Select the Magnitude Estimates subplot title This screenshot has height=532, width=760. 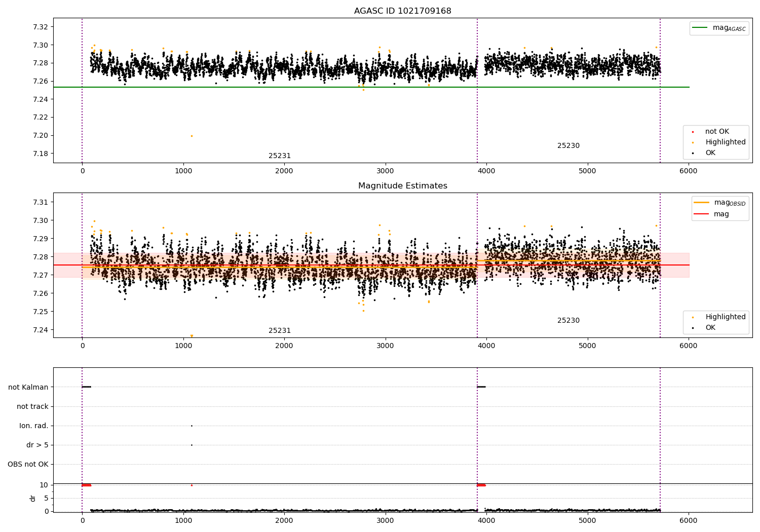[402, 186]
